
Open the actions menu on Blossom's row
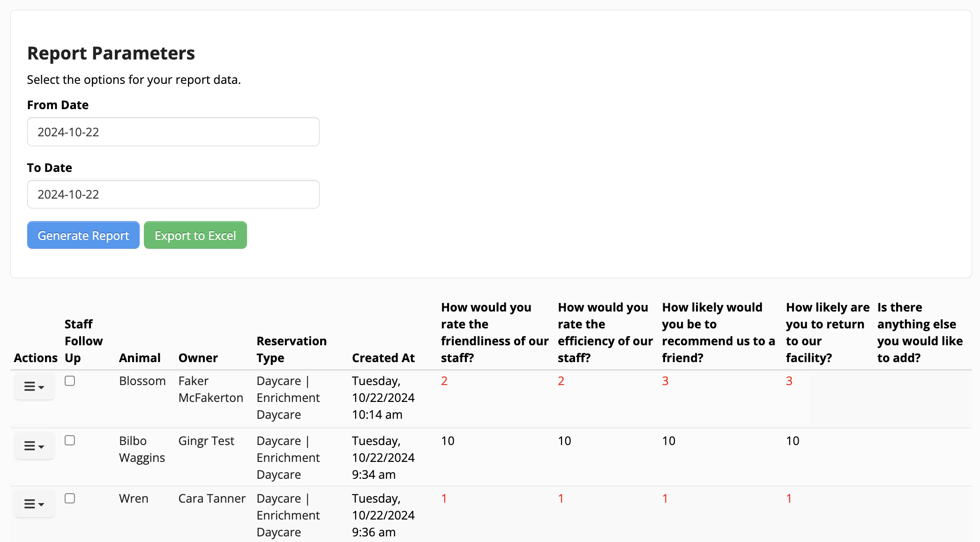click(x=34, y=386)
